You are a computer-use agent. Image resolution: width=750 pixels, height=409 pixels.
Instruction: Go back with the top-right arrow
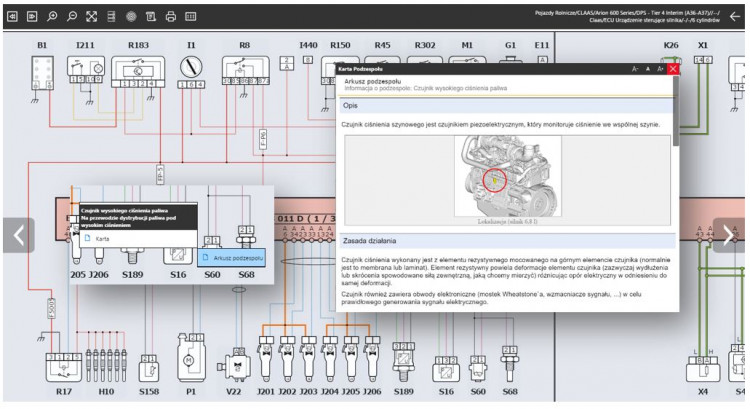[x=735, y=17]
